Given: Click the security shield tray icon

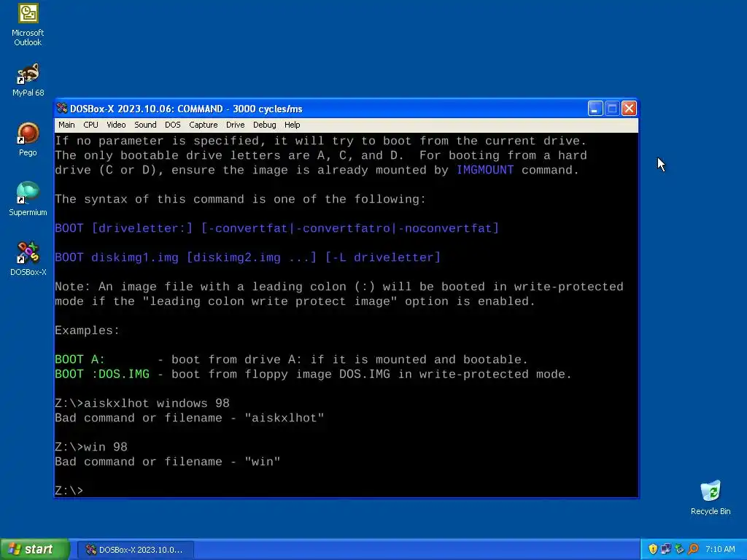Looking at the screenshot, I should pos(653,549).
